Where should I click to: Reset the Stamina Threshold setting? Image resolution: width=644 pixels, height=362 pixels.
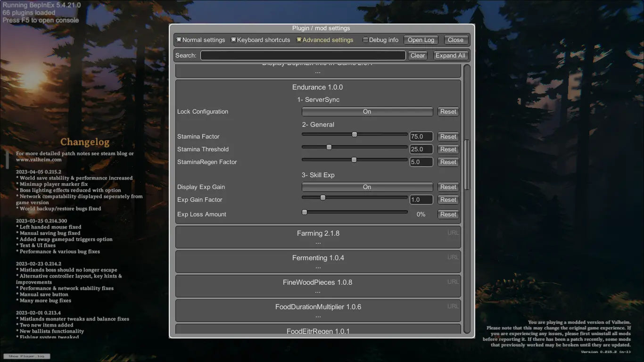coord(448,149)
